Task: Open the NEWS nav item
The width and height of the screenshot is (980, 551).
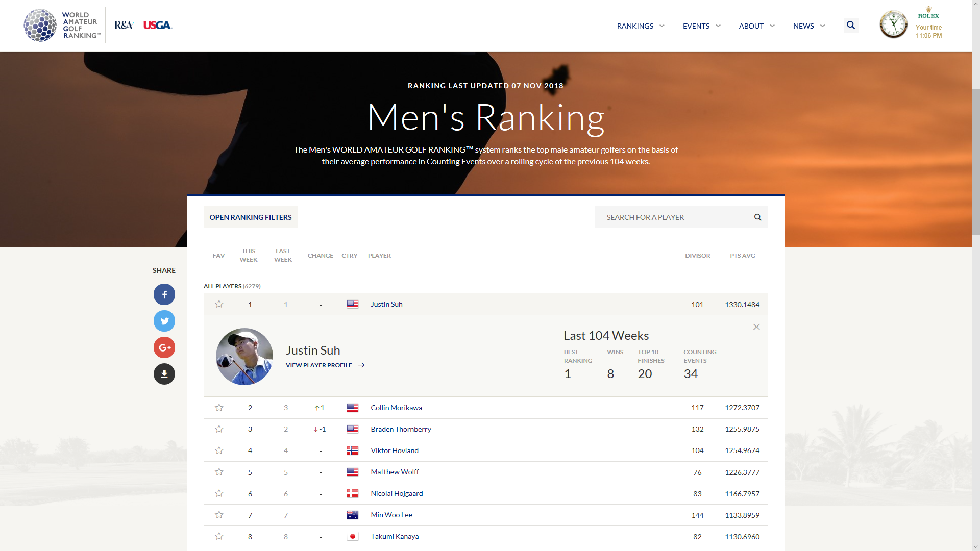Action: pos(803,26)
